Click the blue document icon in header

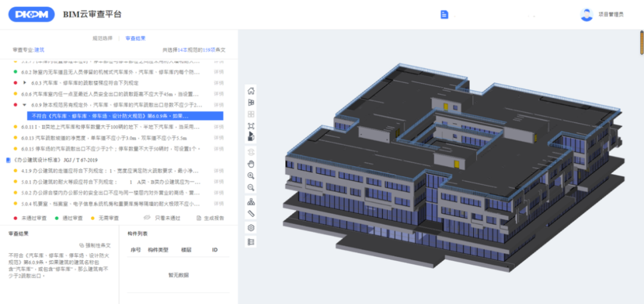444,15
